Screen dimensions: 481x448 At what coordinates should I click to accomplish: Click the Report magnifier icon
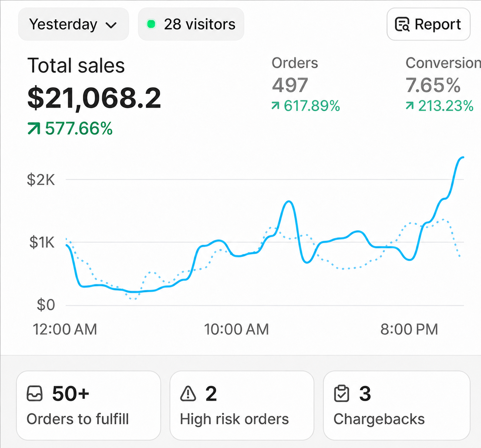pos(402,24)
